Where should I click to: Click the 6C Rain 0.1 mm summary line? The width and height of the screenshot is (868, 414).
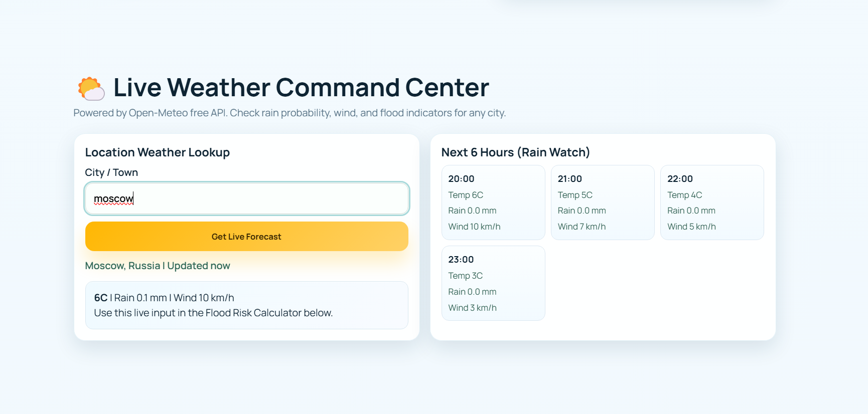pyautogui.click(x=164, y=298)
